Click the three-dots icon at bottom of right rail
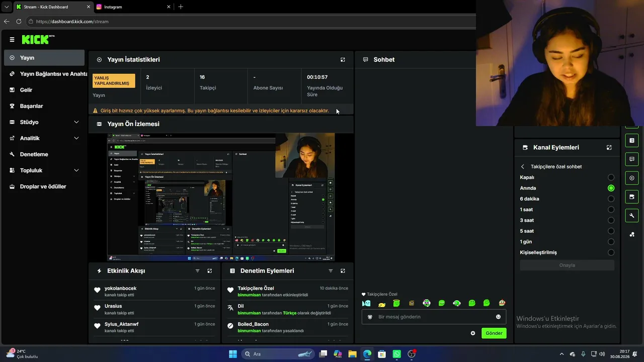The height and width of the screenshot is (362, 644). [x=632, y=234]
